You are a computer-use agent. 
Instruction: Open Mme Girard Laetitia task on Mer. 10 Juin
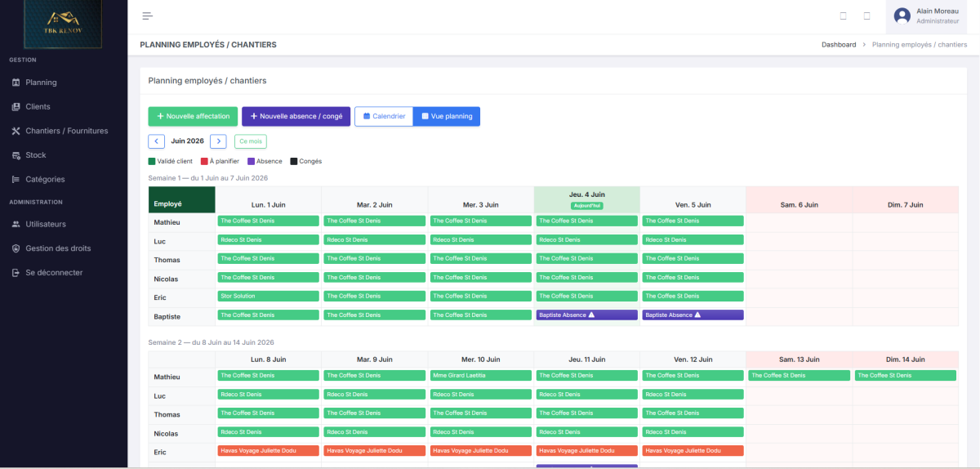(480, 375)
